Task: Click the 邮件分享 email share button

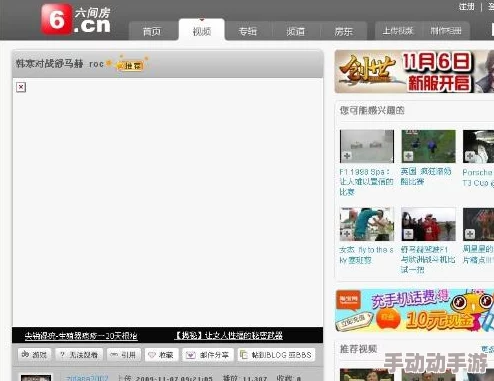Action: [208, 355]
